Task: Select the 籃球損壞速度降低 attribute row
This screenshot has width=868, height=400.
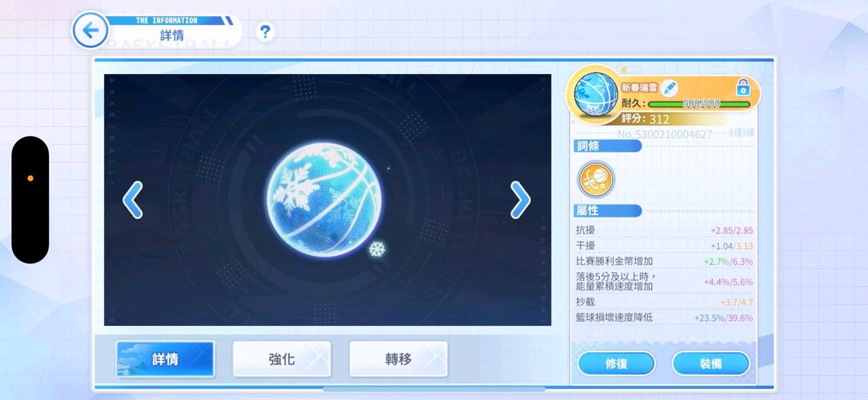Action: point(664,318)
